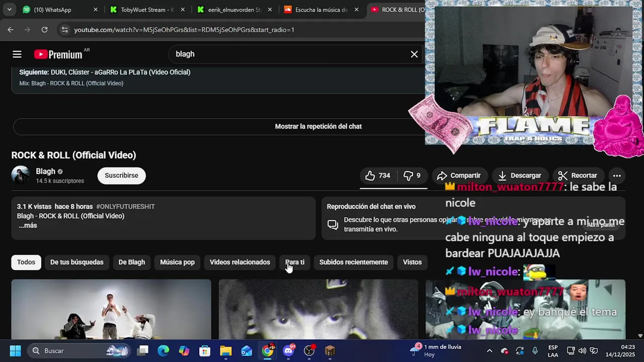Select the 'De tus búsquedas' chip
This screenshot has height=362, width=644.
[76, 262]
